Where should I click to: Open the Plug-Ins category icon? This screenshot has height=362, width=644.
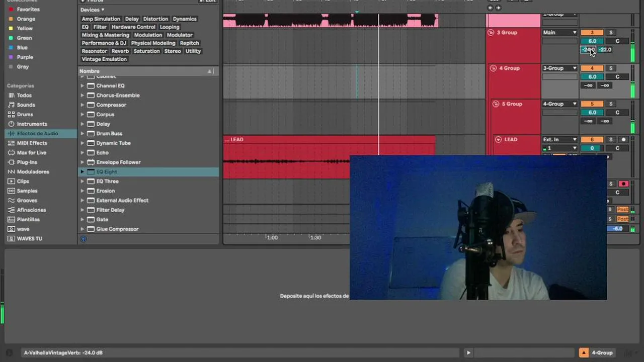point(11,162)
